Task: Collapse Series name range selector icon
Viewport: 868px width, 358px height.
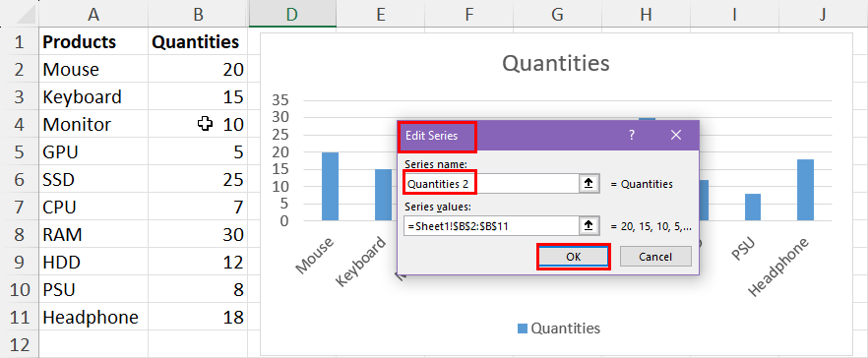Action: pos(589,184)
